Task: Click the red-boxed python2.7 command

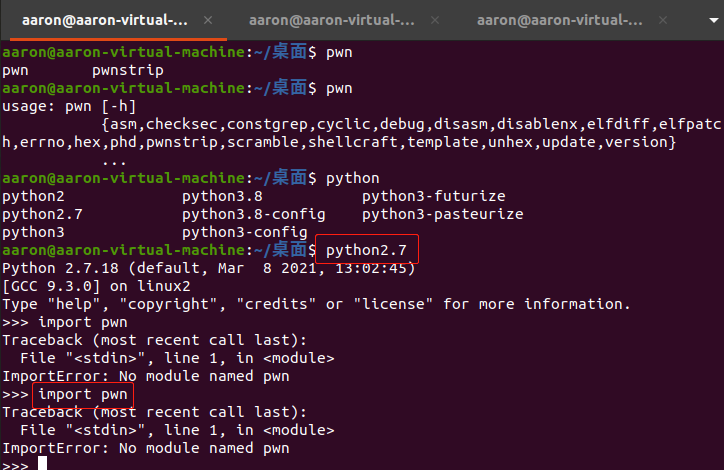Action: (367, 249)
